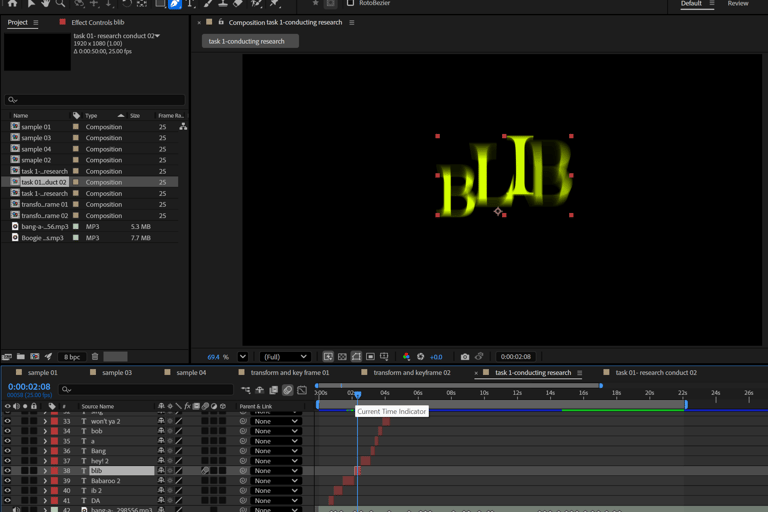Click the Home icon in toolbar

pos(12,4)
